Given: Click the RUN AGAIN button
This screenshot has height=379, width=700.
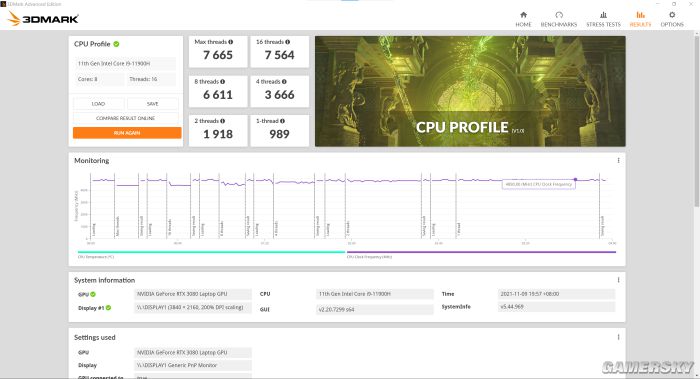Looking at the screenshot, I should (127, 133).
